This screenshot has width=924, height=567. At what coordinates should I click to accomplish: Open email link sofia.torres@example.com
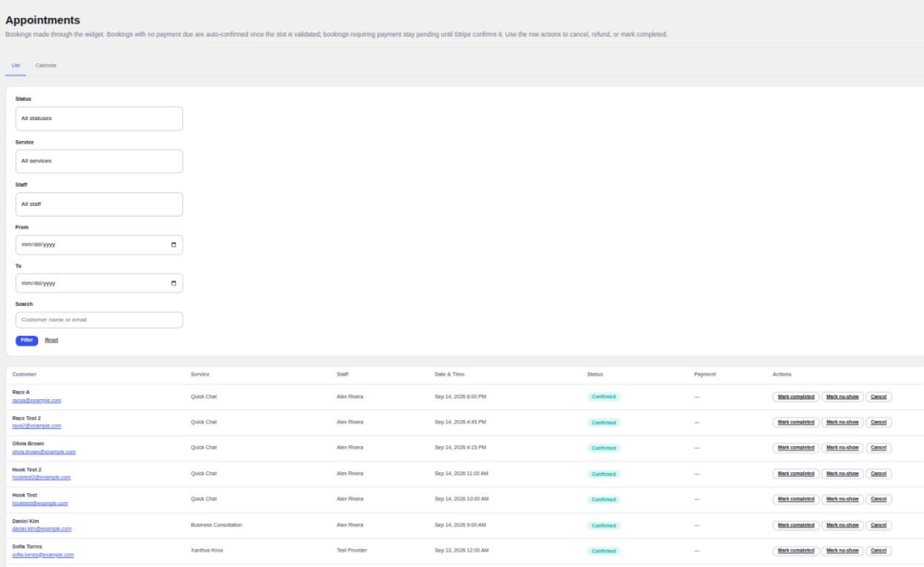coord(43,555)
